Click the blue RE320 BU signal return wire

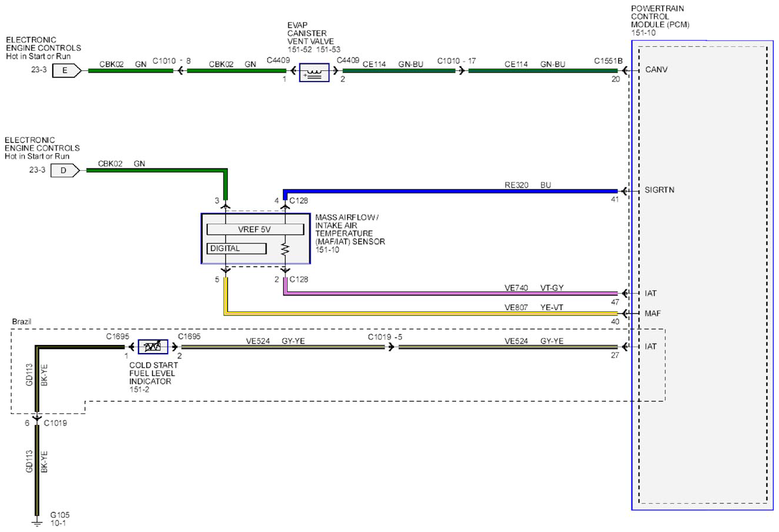[x=450, y=191]
